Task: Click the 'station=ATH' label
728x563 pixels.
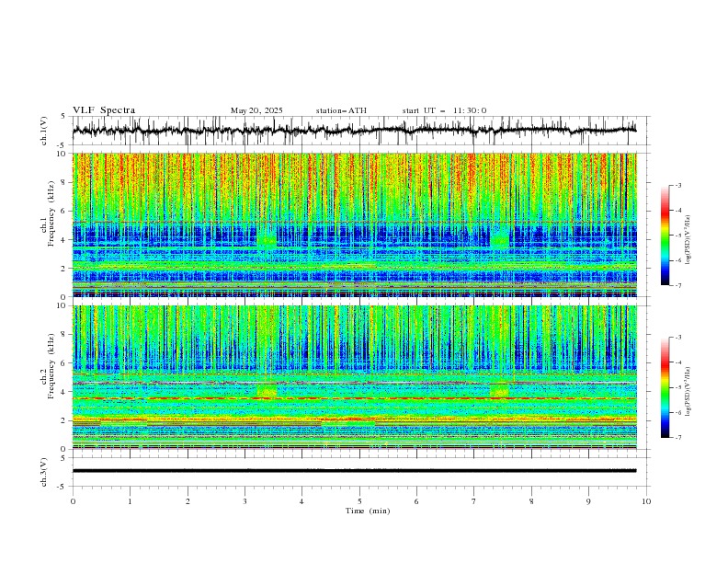Action: pos(341,110)
